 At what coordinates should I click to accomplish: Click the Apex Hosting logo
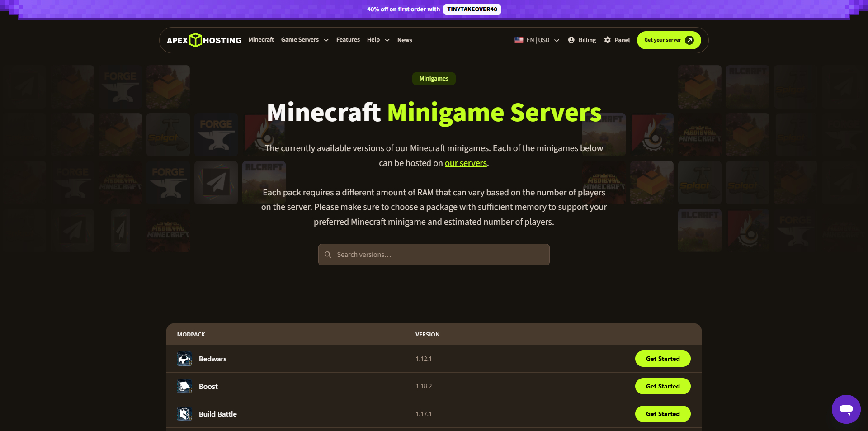[x=204, y=40]
